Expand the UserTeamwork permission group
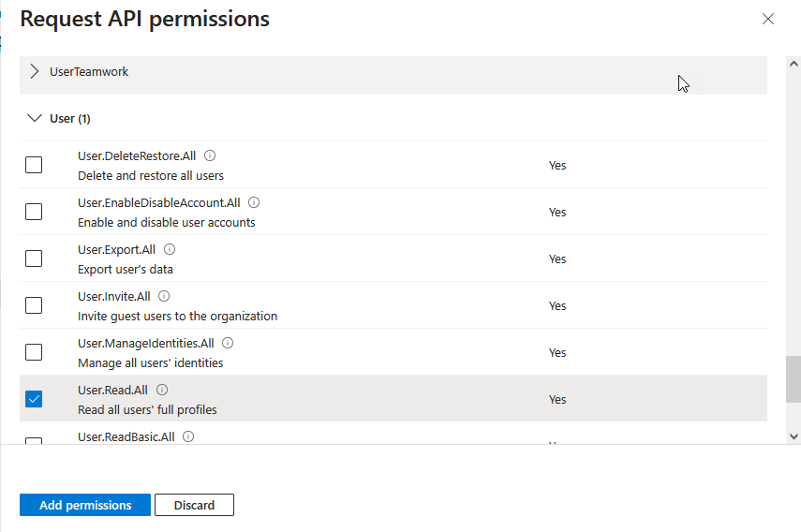Image resolution: width=801 pixels, height=532 pixels. coord(35,71)
